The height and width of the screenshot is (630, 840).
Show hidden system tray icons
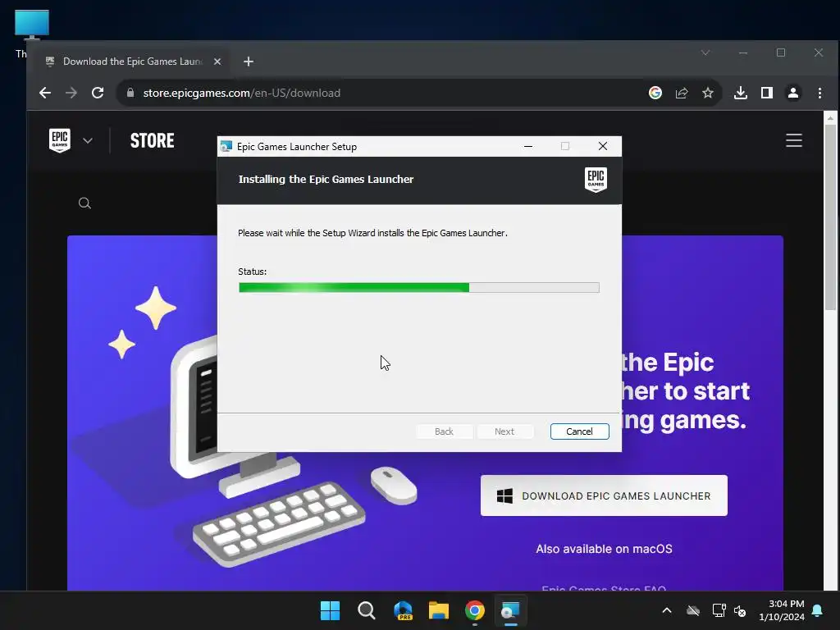coord(667,610)
